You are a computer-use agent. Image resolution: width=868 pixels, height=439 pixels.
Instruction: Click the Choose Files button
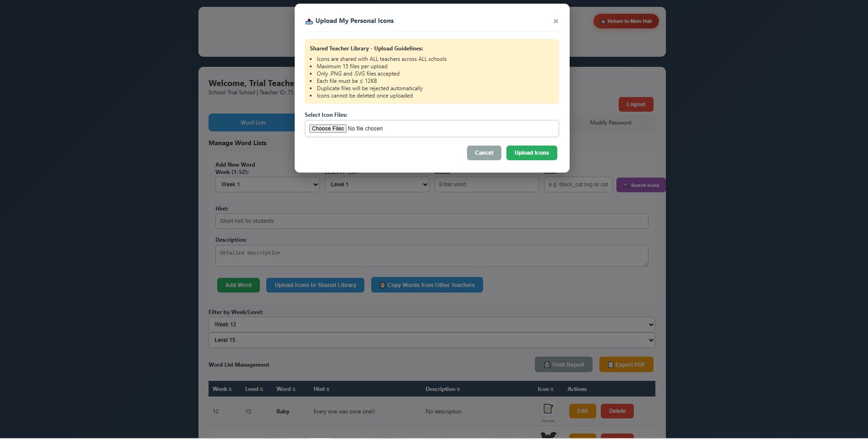point(328,129)
